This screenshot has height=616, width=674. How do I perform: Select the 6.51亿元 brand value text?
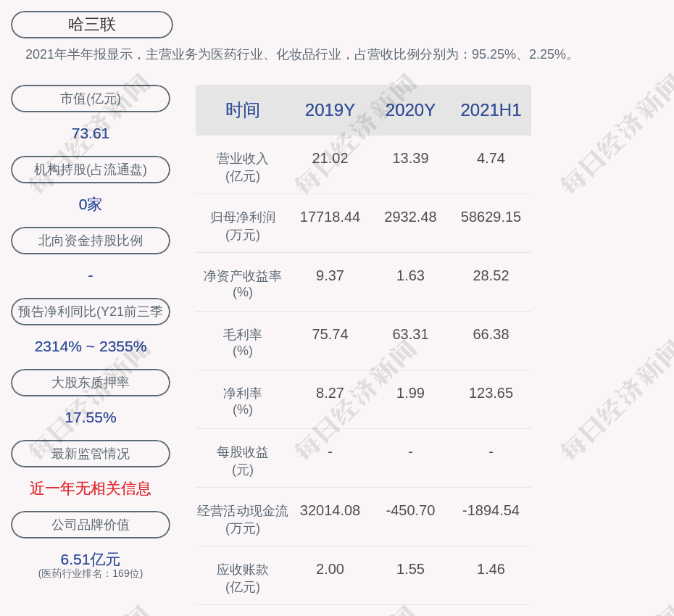coord(91,559)
